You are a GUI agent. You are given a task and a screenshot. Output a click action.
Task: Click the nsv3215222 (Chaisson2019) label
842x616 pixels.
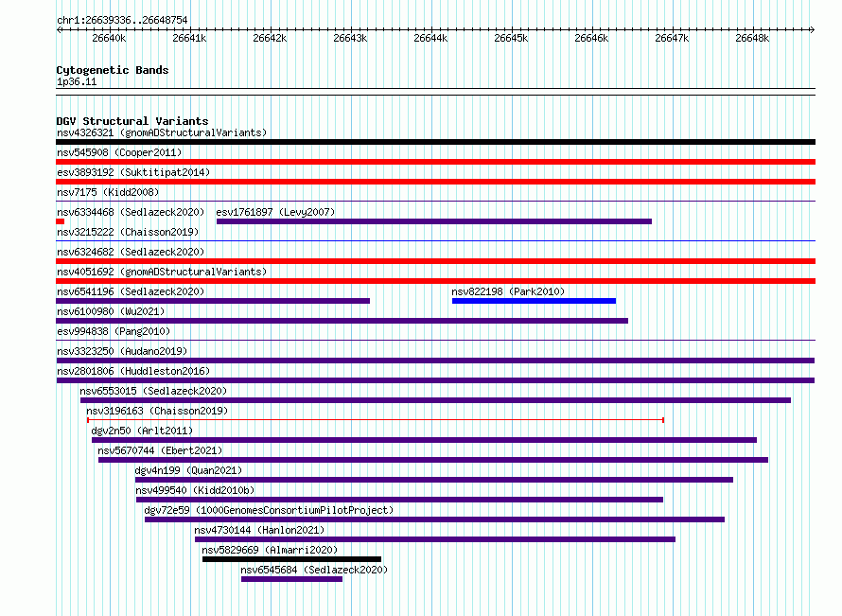pyautogui.click(x=128, y=232)
